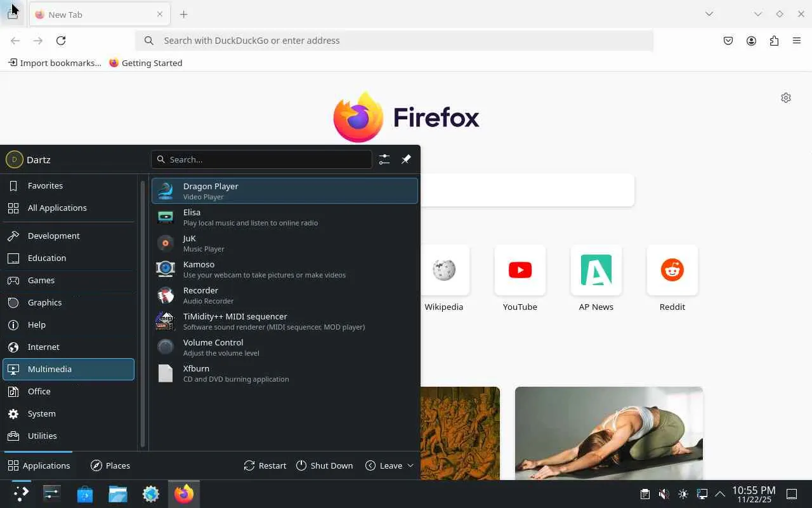Switch to the Applications tab

(x=39, y=465)
